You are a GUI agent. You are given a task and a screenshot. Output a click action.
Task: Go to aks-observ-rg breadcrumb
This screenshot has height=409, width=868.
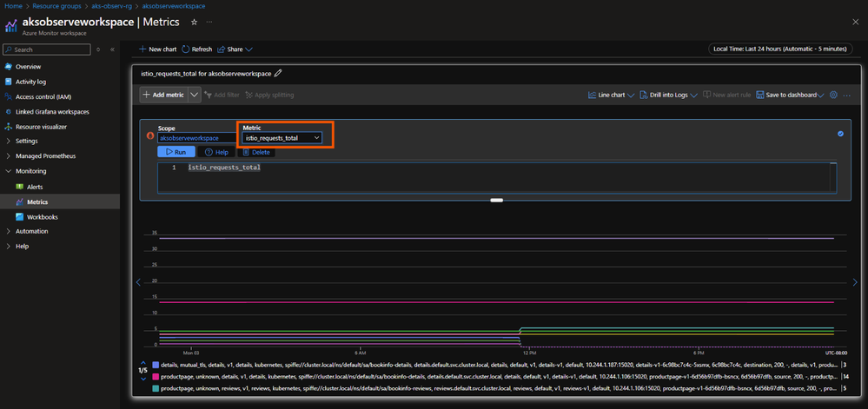pos(110,6)
